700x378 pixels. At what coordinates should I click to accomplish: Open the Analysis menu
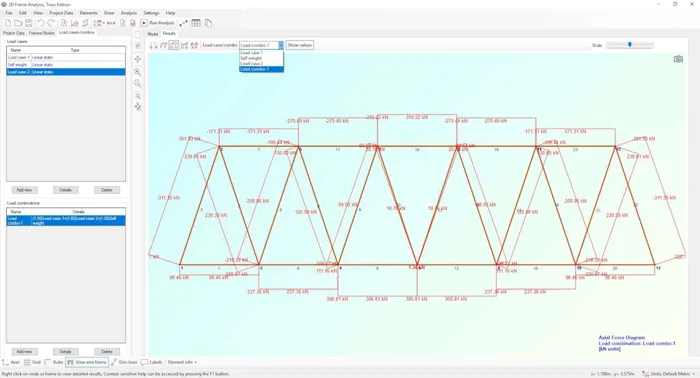pyautogui.click(x=129, y=13)
